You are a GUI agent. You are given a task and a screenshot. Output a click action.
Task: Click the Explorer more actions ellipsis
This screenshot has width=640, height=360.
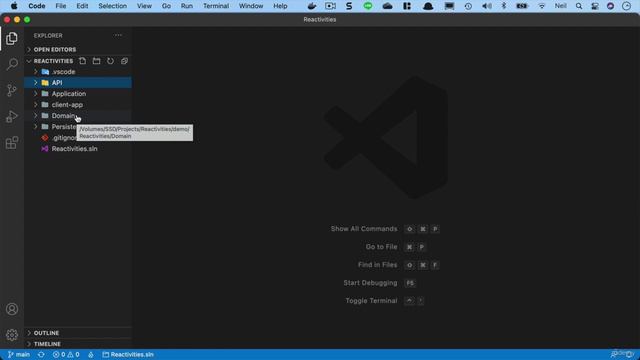click(x=118, y=36)
